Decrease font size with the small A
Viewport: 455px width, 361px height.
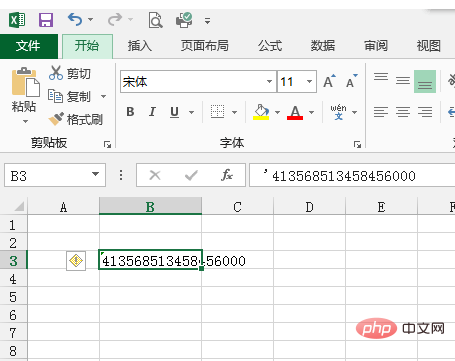[x=352, y=81]
